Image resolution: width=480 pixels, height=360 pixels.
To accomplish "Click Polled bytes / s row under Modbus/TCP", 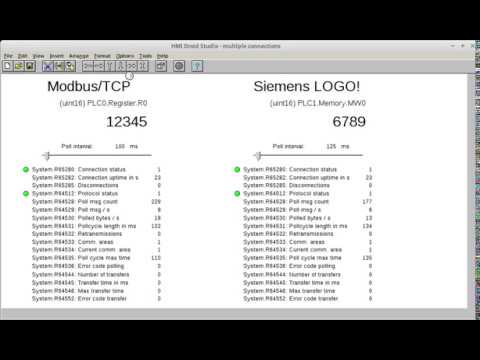I will [x=96, y=218].
